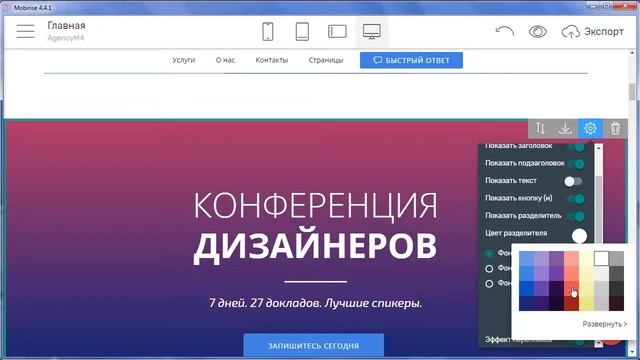This screenshot has height=360, width=640.
Task: Toggle Показать подзаголовок switch
Action: pyautogui.click(x=576, y=164)
